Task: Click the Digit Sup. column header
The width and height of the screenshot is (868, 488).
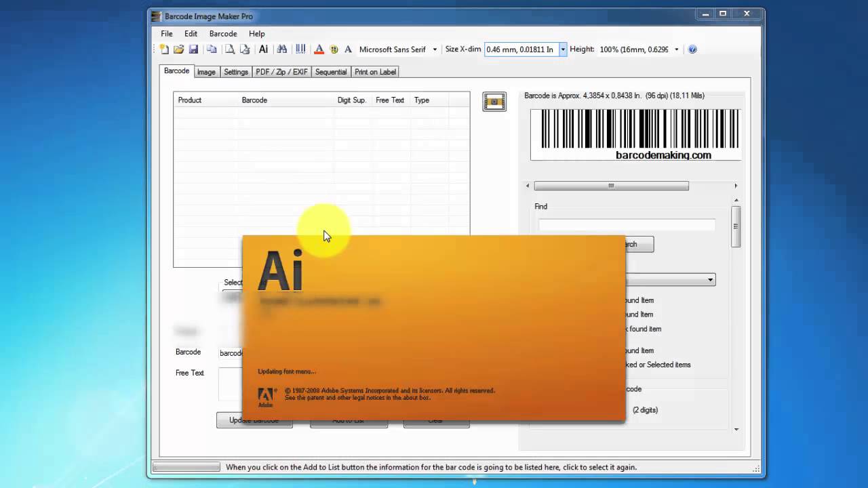Action: pyautogui.click(x=352, y=100)
